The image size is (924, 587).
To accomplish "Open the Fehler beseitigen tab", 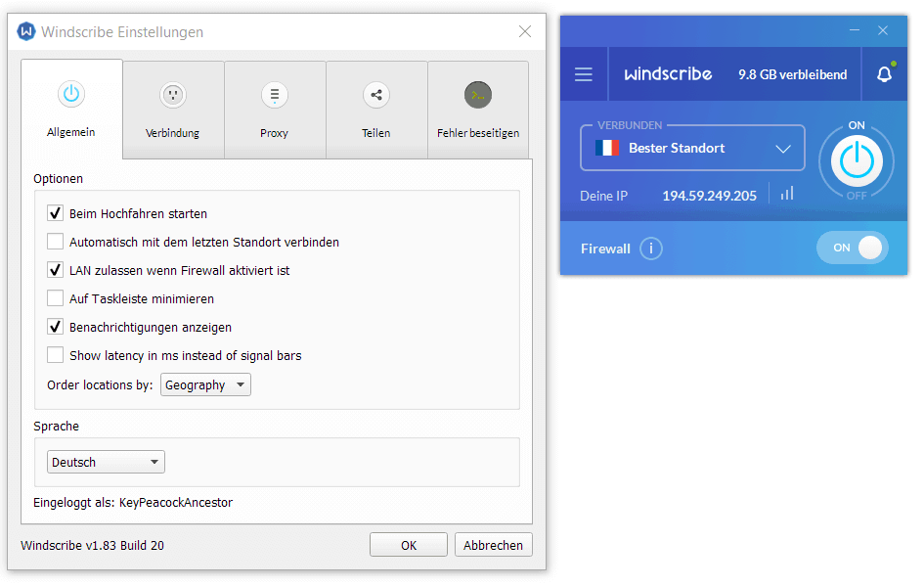I will pyautogui.click(x=478, y=110).
